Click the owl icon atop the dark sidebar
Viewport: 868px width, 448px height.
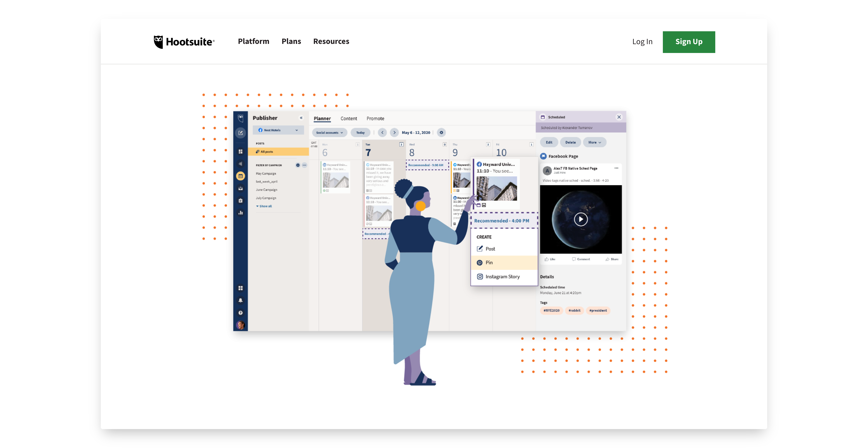pyautogui.click(x=241, y=118)
